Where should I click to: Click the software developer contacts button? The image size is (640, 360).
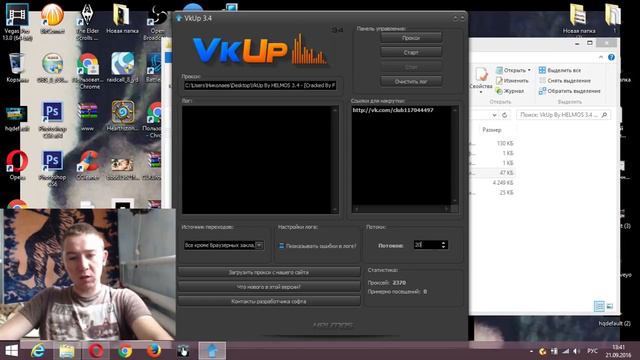click(269, 301)
